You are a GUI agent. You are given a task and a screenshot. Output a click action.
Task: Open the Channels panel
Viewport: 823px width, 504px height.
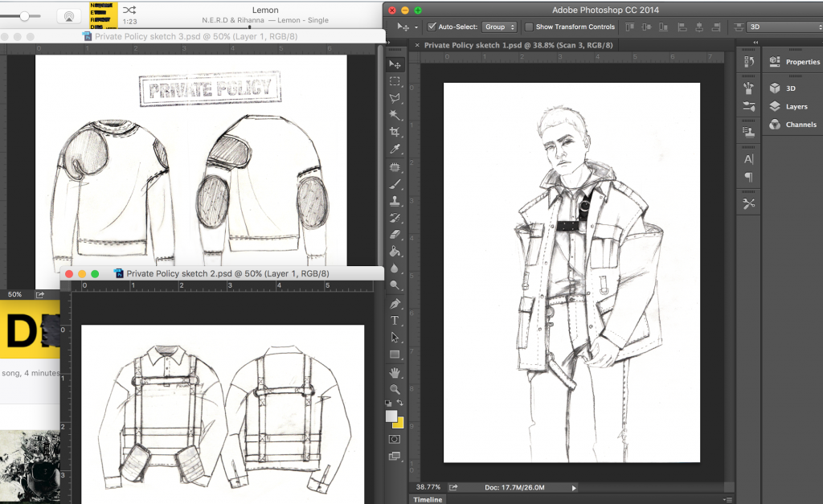[x=800, y=125]
